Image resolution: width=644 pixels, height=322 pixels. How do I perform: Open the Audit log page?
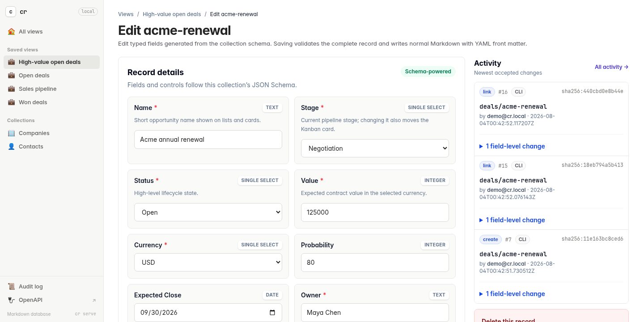[51, 287]
